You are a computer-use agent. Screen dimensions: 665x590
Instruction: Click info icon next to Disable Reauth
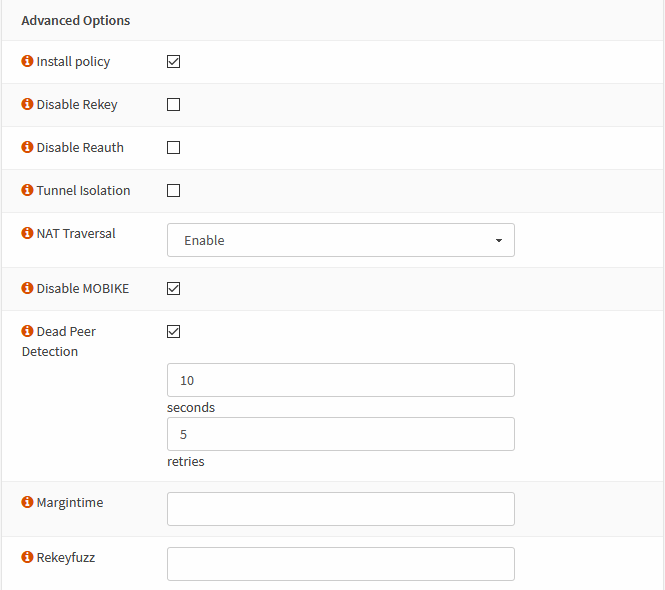[27, 147]
